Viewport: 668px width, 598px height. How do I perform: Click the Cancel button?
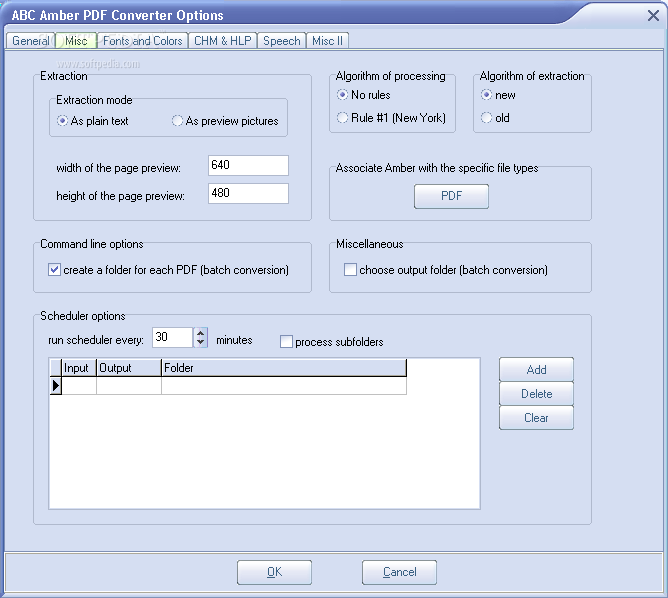click(399, 572)
